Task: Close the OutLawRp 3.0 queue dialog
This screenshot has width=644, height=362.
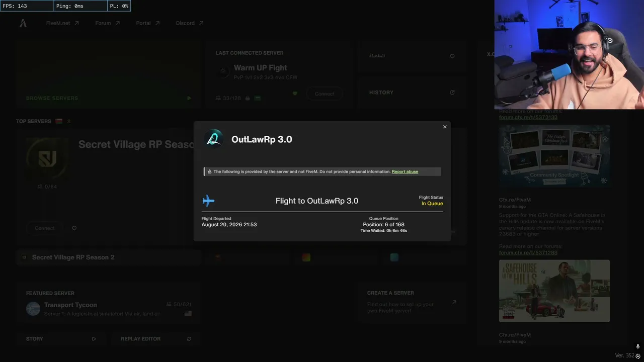Action: [445, 127]
